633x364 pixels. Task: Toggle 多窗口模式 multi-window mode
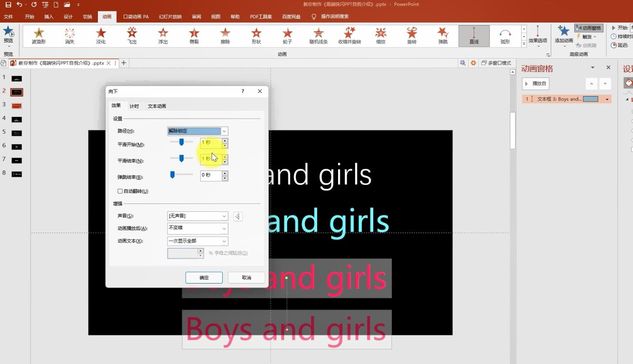pyautogui.click(x=496, y=63)
